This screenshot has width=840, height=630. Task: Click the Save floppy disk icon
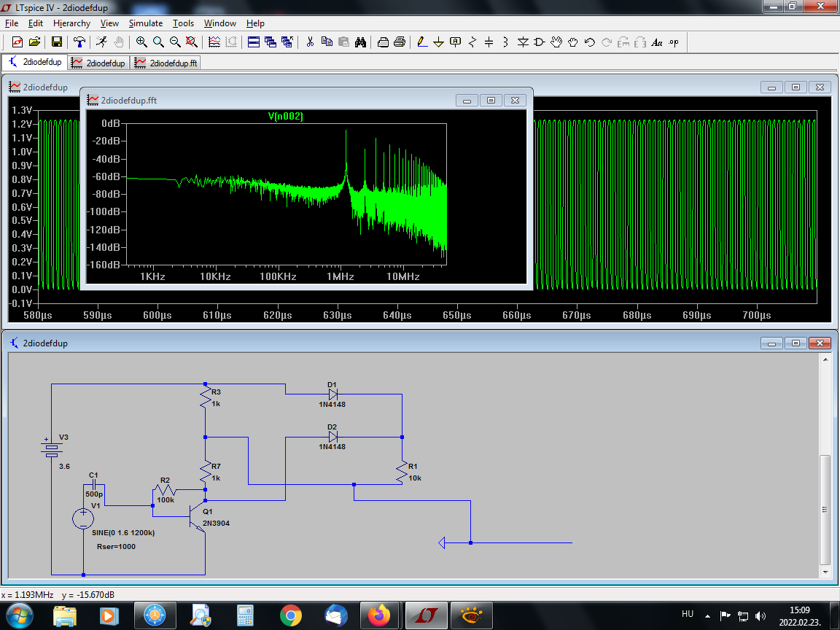[x=57, y=42]
